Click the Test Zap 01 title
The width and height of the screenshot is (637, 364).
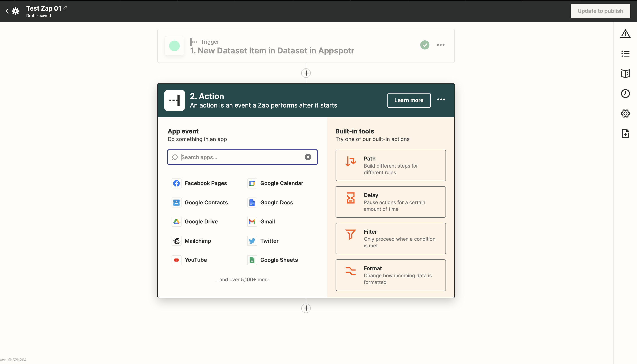[x=44, y=8]
